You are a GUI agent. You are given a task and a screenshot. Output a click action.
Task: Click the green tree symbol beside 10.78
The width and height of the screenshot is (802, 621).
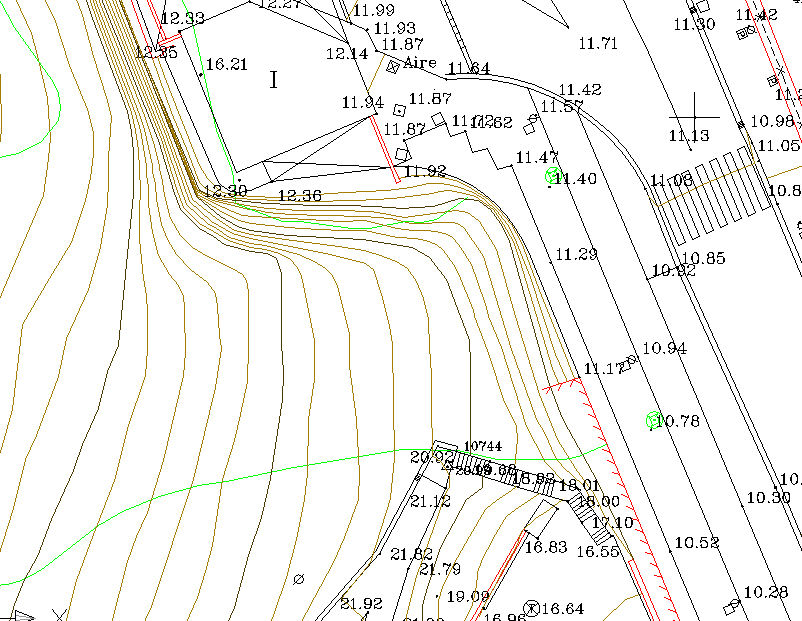[x=654, y=420]
